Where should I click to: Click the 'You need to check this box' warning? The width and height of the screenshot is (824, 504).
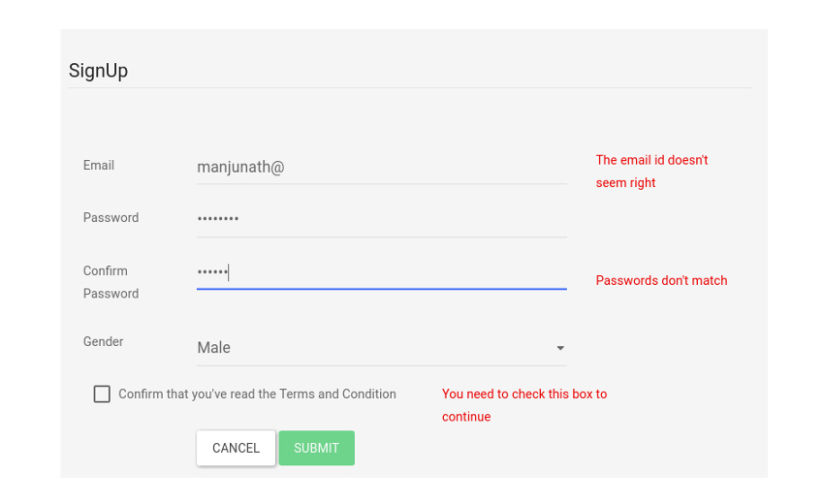coord(523,405)
